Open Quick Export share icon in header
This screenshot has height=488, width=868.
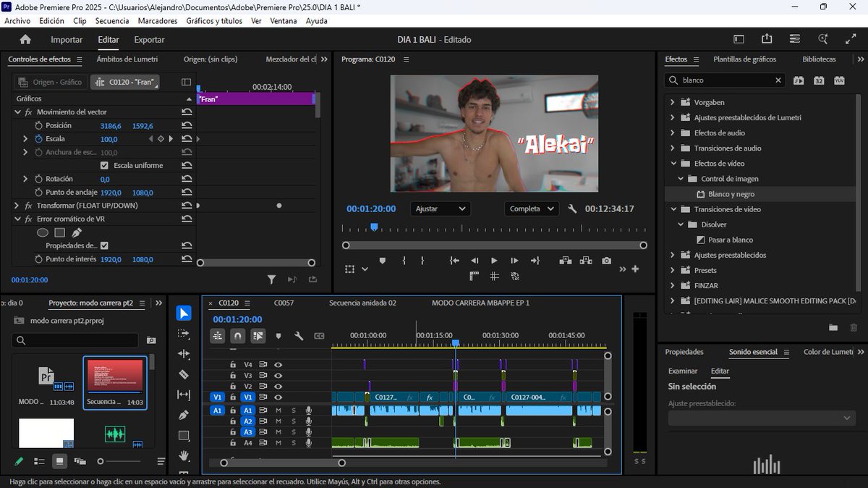pos(767,39)
